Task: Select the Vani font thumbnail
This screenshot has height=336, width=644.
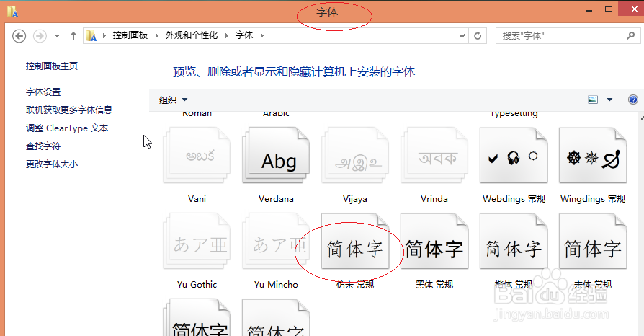Action: (x=197, y=155)
